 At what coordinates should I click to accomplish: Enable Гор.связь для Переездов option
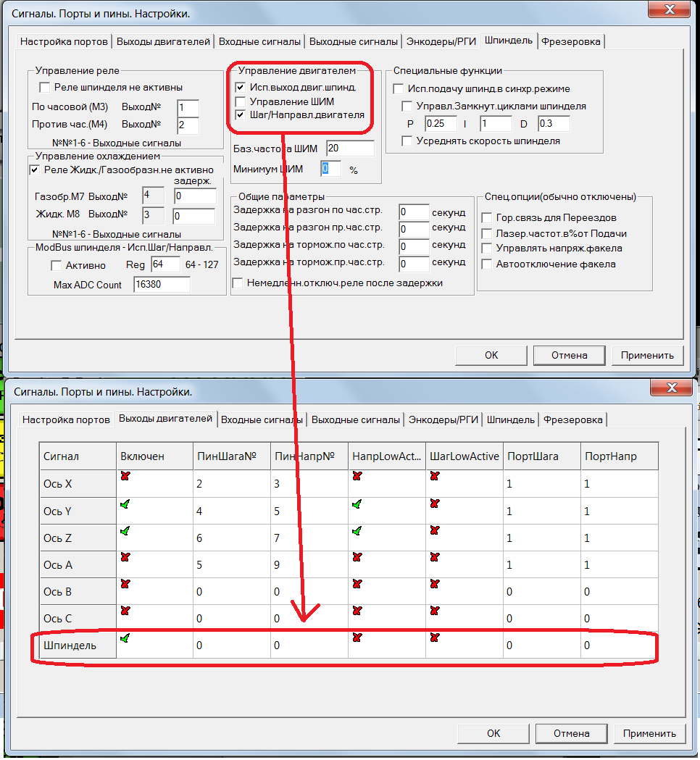coord(487,217)
